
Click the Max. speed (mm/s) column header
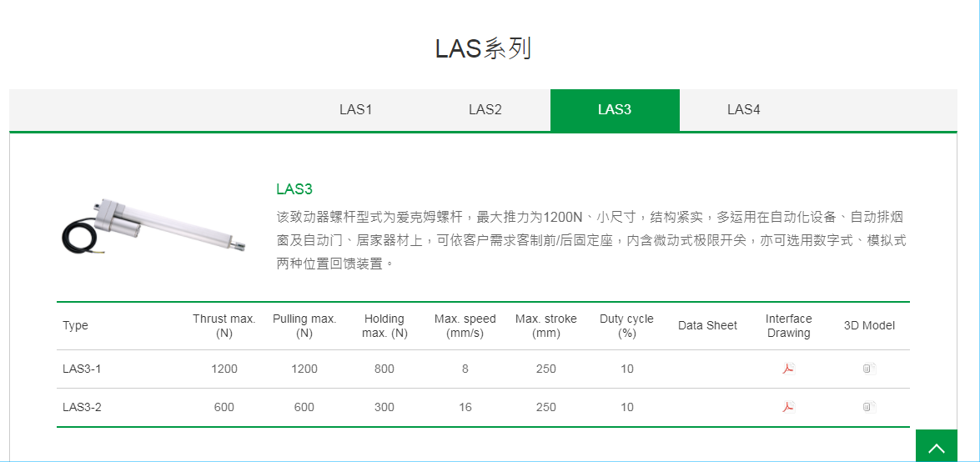pos(465,326)
